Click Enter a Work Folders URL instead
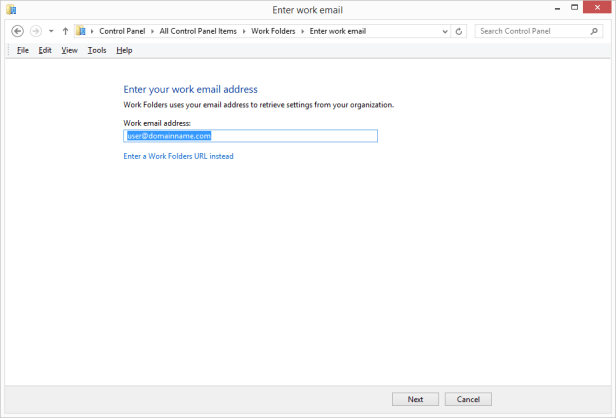 (x=178, y=156)
